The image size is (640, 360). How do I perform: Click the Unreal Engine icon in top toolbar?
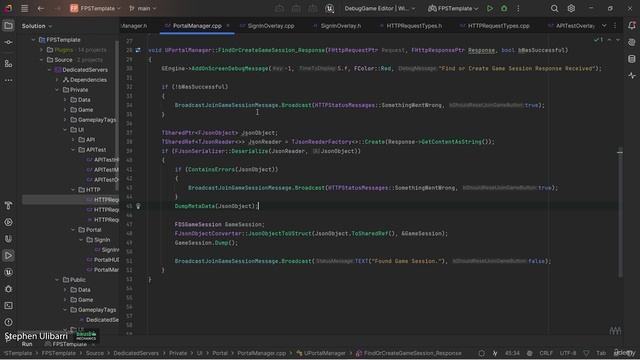point(330,8)
